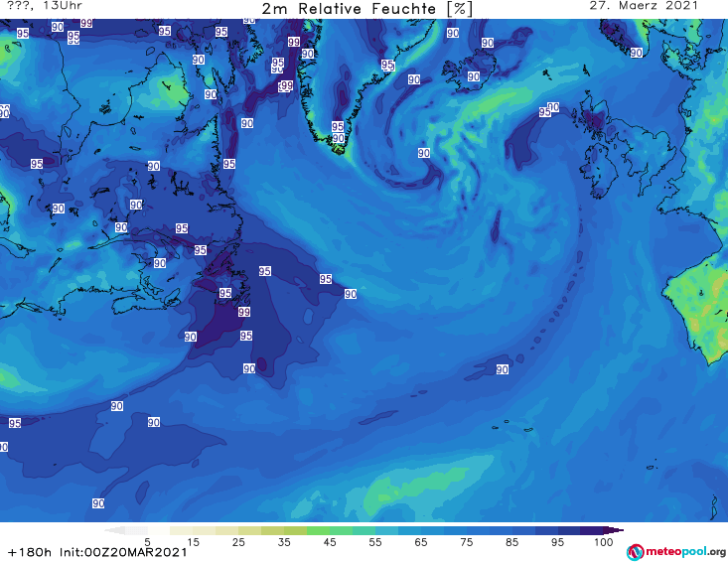
Task: Pick the bright green swatch left of 45 in legend
Action: [318, 530]
